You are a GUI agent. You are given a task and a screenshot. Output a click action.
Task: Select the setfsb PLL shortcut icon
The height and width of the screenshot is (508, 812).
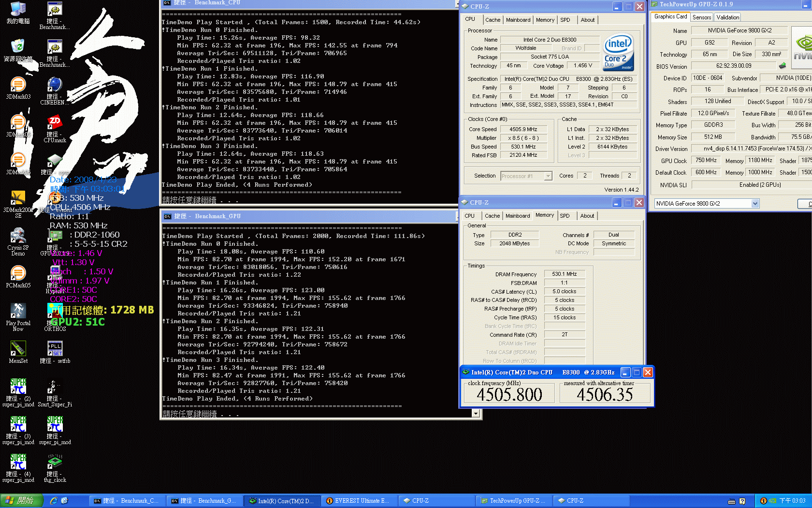click(x=55, y=352)
